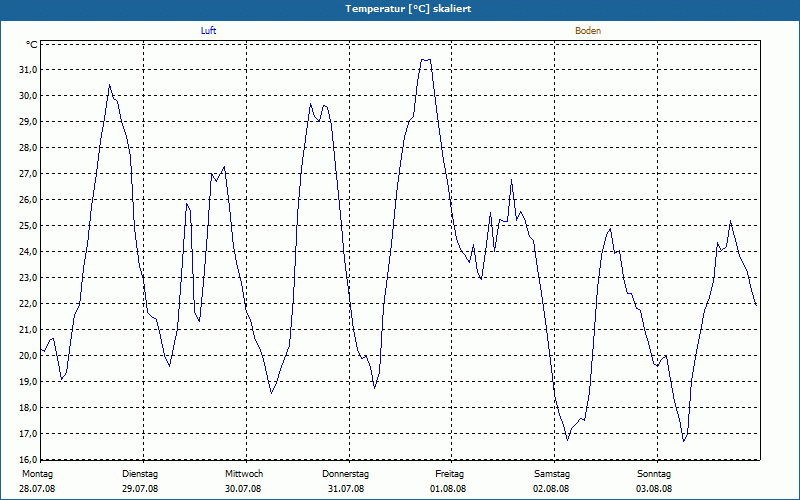Click the 02.08.08 date label
Viewport: 800px width, 500px height.
click(x=551, y=489)
